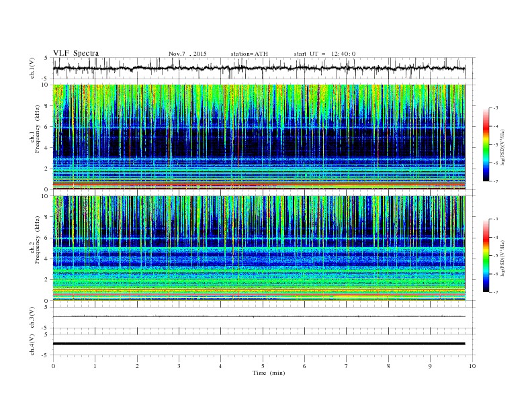Click the 'start UT = 12:40:0' text
This screenshot has width=532, height=411.
pyautogui.click(x=324, y=54)
